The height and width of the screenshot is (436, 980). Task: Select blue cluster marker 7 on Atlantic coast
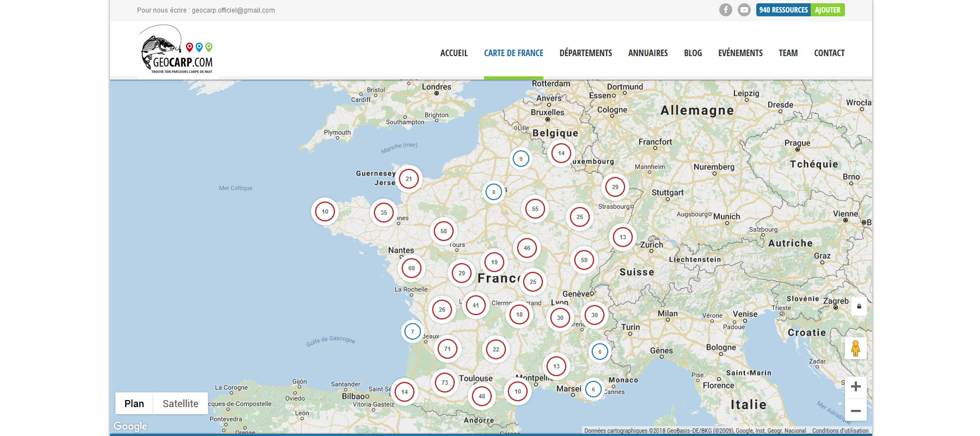(413, 331)
